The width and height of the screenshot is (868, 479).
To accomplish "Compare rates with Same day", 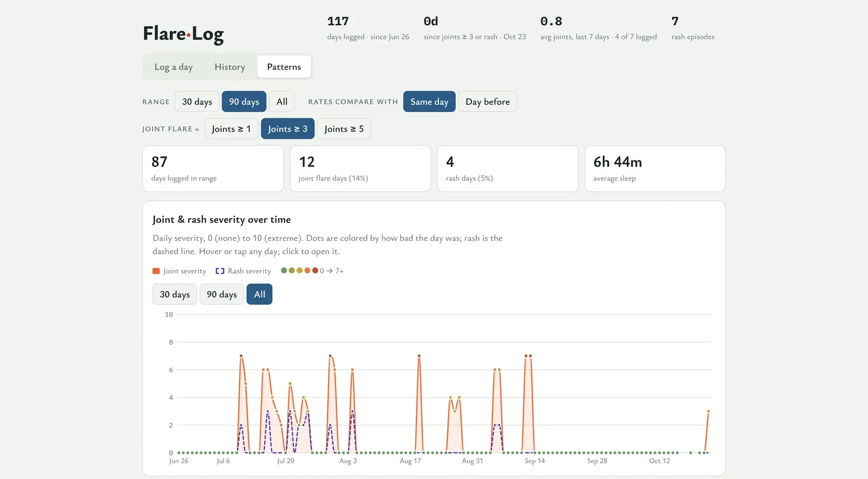I will click(429, 101).
